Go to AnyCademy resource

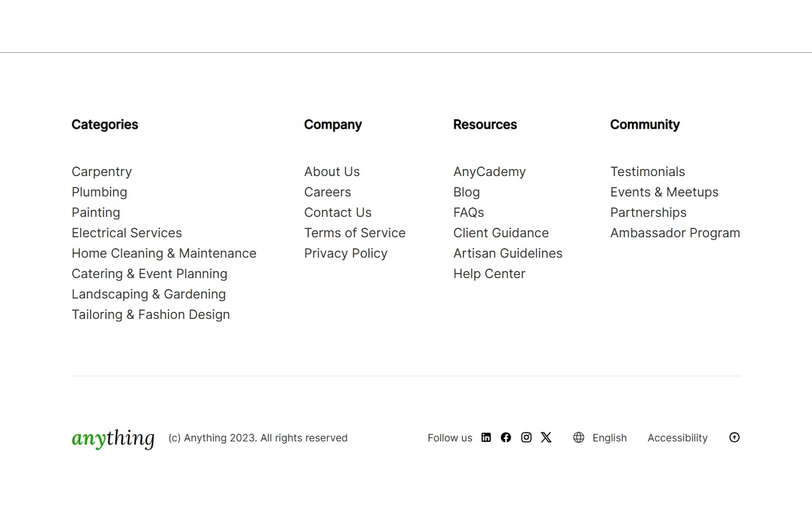[489, 172]
